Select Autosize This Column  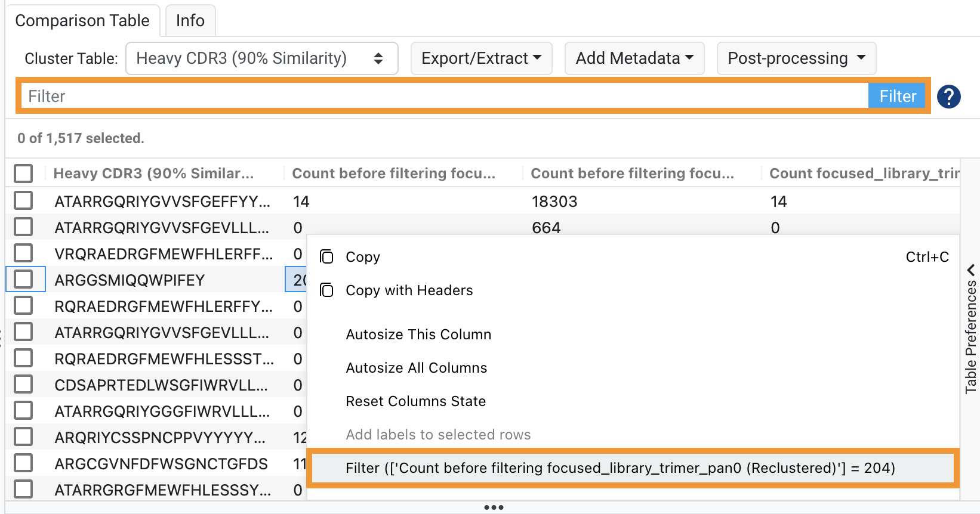(x=633, y=335)
